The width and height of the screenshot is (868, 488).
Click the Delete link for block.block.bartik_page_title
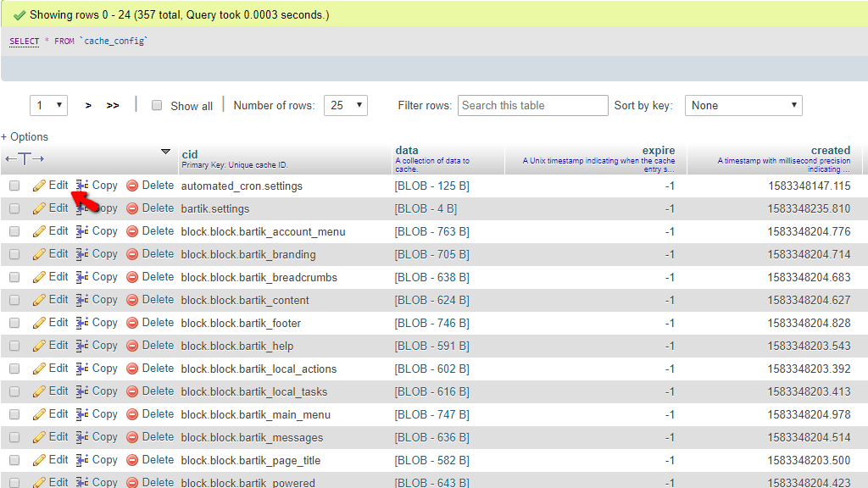(158, 460)
